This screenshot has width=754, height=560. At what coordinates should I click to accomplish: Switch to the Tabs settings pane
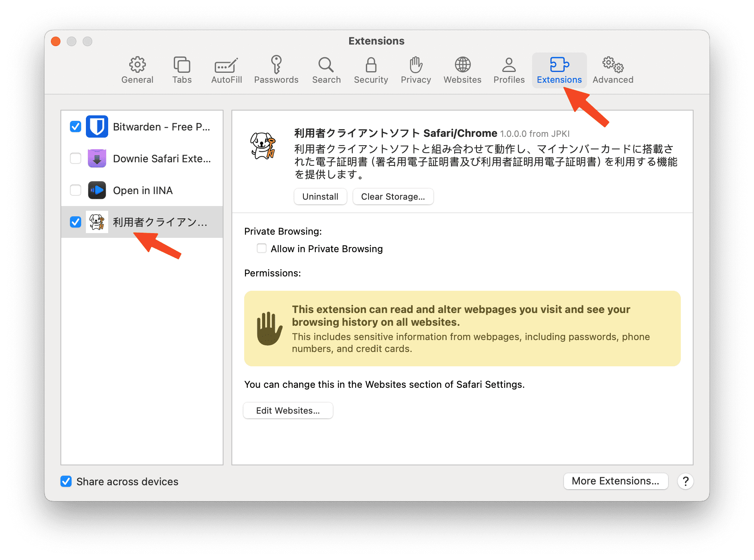tap(182, 70)
